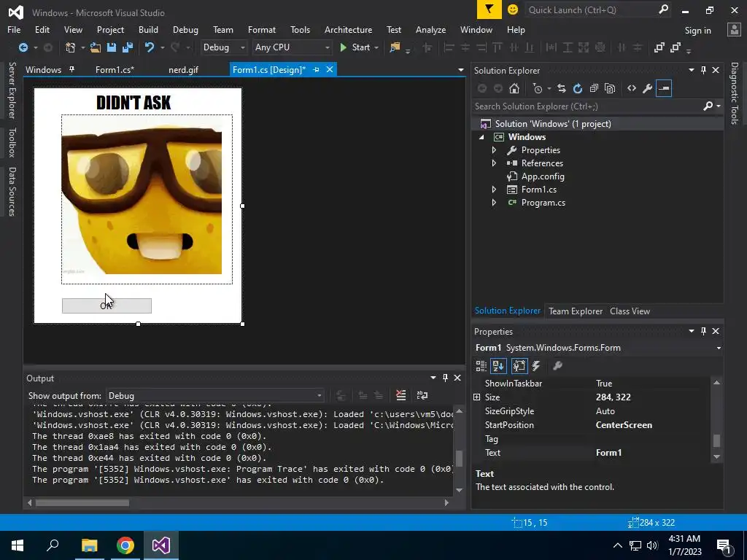Select the OK button on the form designer
This screenshot has width=747, height=560.
tap(107, 306)
